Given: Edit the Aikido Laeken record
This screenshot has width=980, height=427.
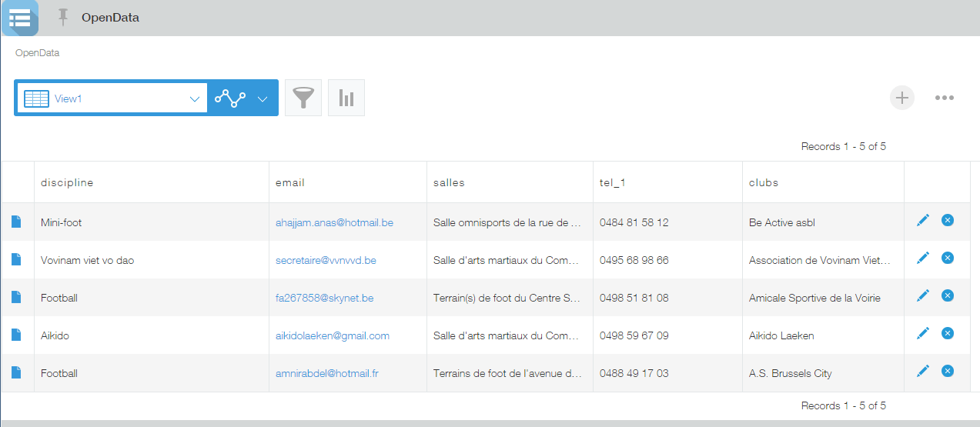Looking at the screenshot, I should click(x=923, y=333).
